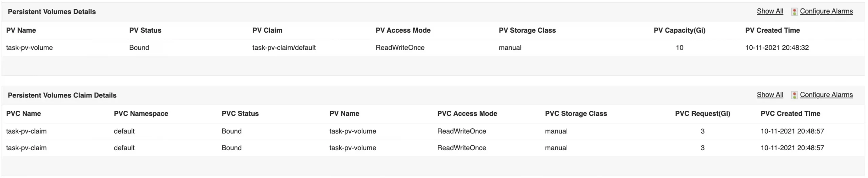Open Configure Alarms for Persistent Volumes Details
Image resolution: width=868 pixels, height=178 pixels.
pos(826,11)
